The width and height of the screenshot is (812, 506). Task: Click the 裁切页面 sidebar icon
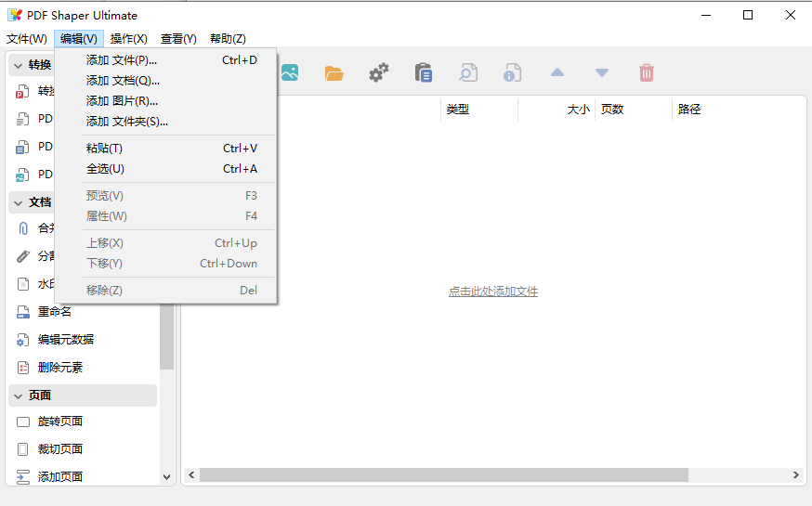23,449
